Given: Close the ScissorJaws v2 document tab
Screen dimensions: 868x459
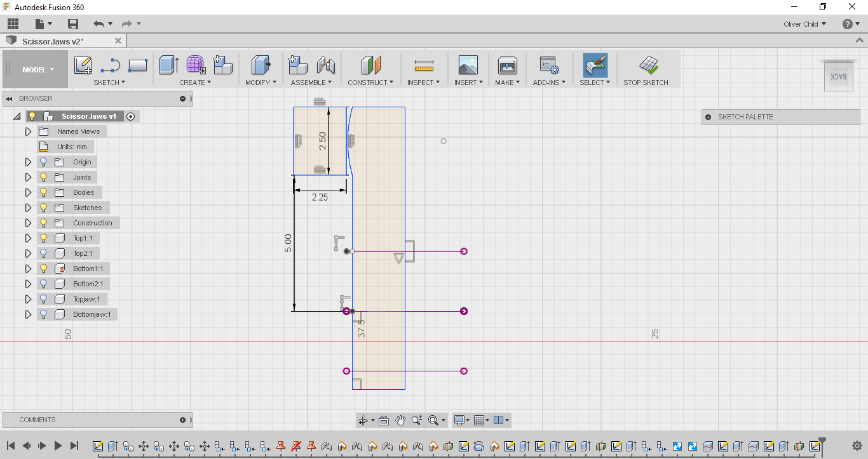Looking at the screenshot, I should coord(118,41).
